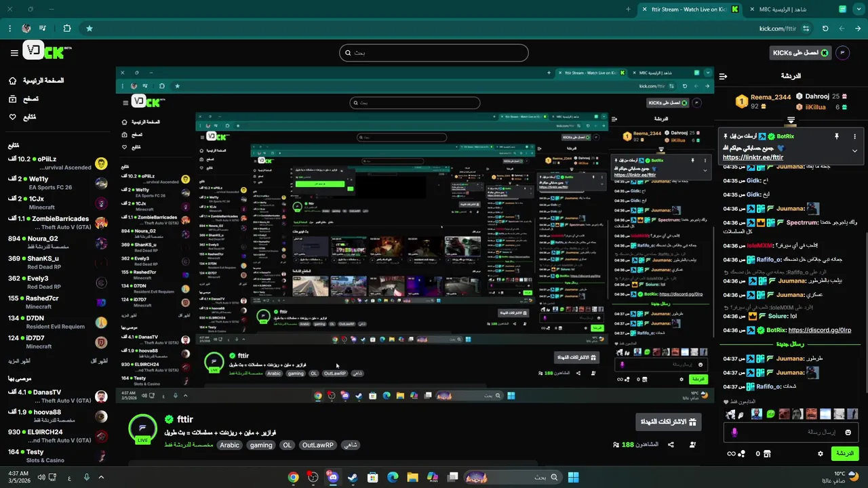Open the profile avatar in Kick header
This screenshot has height=488, width=868.
tap(842, 52)
